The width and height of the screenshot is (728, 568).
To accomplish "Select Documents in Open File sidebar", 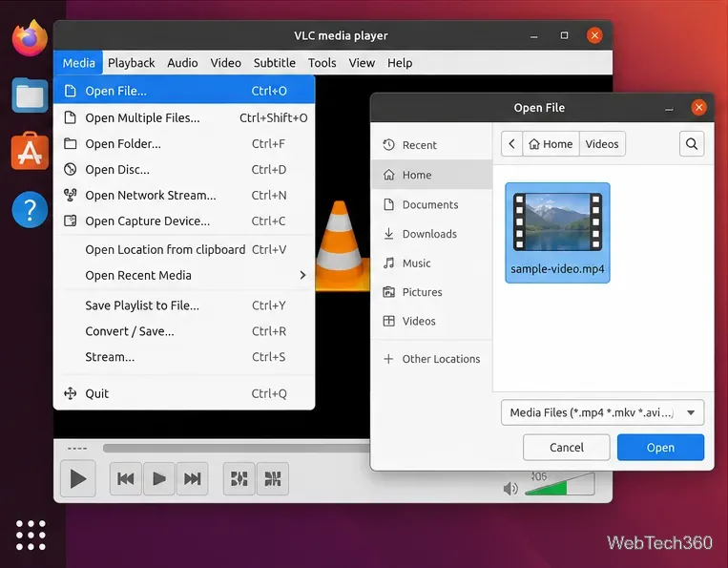I will click(x=432, y=205).
